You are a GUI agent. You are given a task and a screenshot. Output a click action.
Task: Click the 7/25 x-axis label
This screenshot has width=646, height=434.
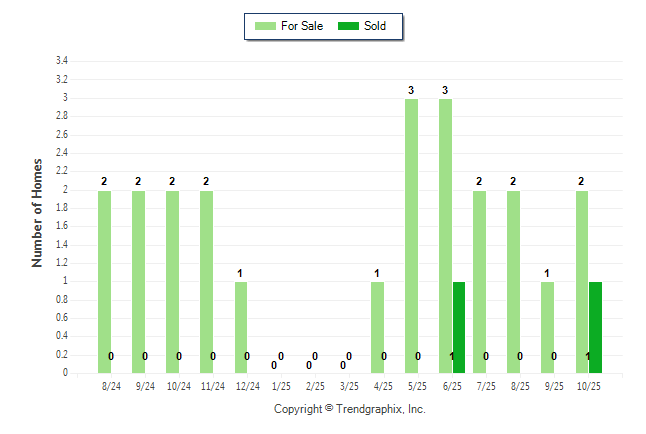point(486,385)
